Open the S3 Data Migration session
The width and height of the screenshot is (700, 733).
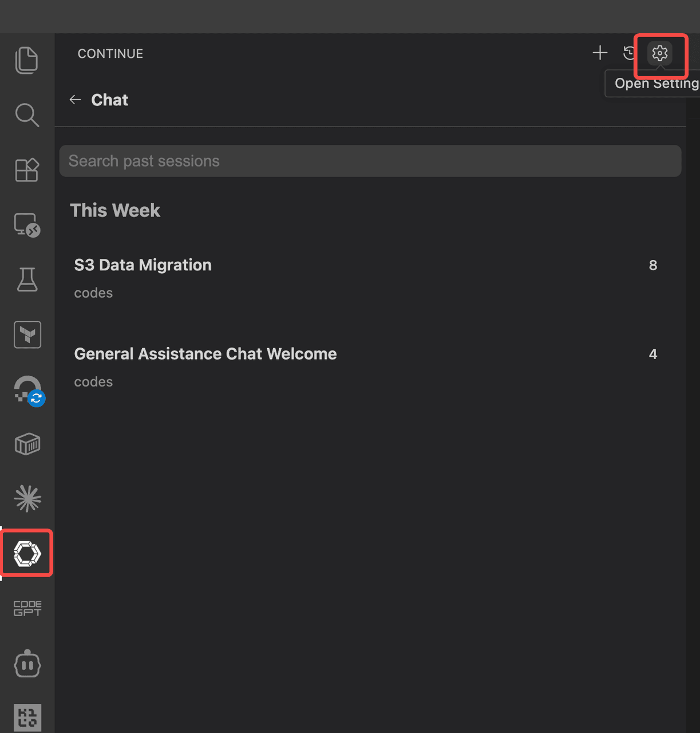(x=143, y=265)
